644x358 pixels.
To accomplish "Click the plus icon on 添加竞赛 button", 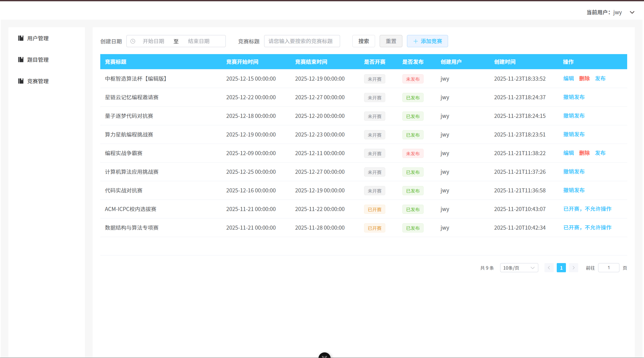I will click(x=415, y=41).
